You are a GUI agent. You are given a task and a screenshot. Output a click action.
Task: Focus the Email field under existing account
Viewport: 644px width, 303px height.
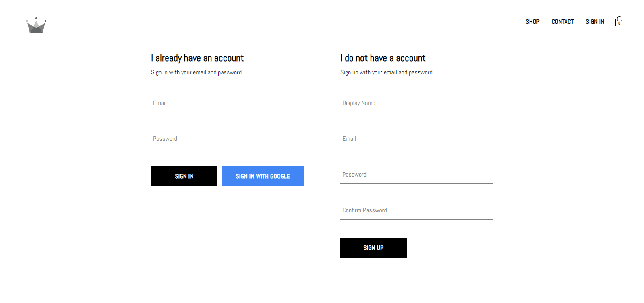click(227, 103)
